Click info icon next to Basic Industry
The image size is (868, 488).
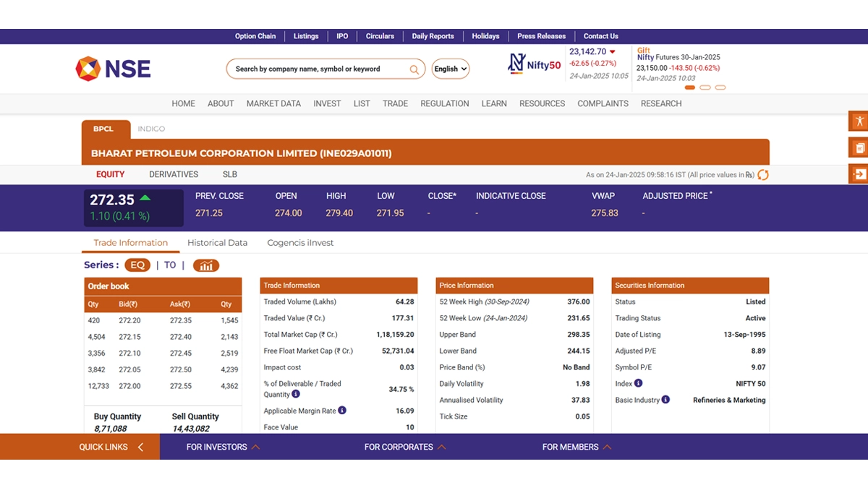(665, 400)
